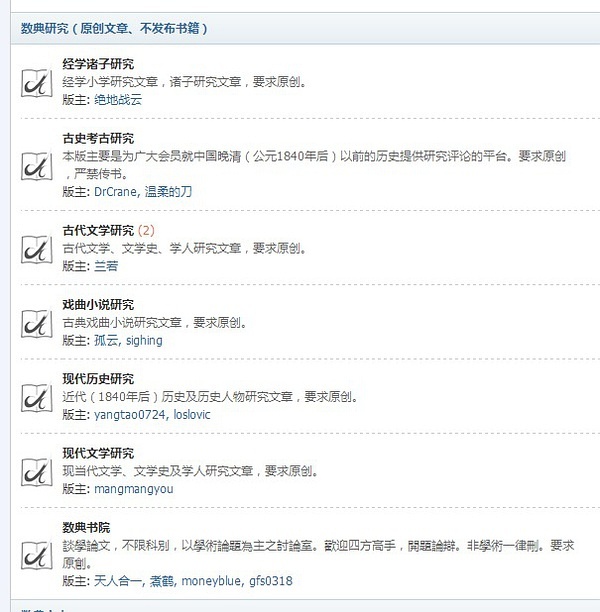Viewport: 600px width, 612px height.
Task: Open the 戏曲小说研究 forum title
Action: tap(98, 305)
